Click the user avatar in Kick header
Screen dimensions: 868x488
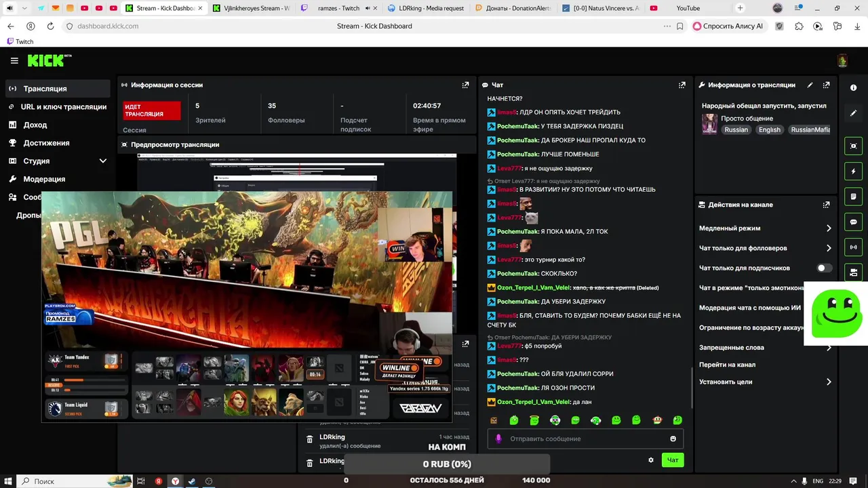(x=842, y=61)
